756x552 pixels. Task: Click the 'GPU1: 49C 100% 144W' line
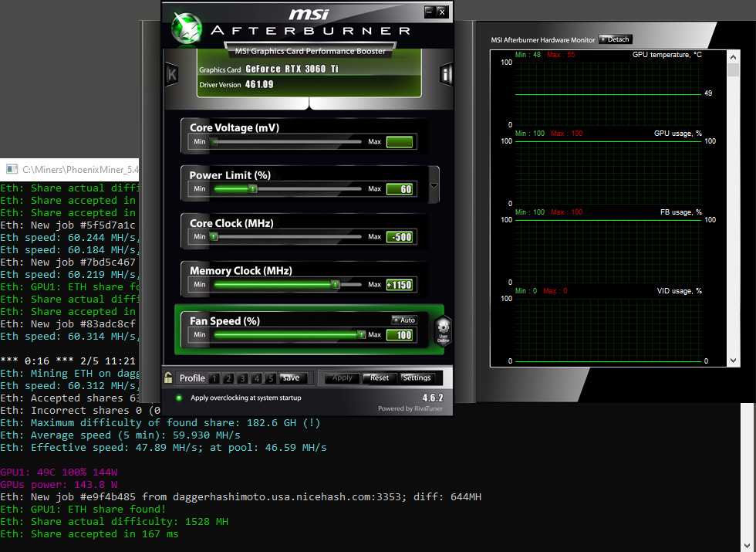tap(59, 472)
